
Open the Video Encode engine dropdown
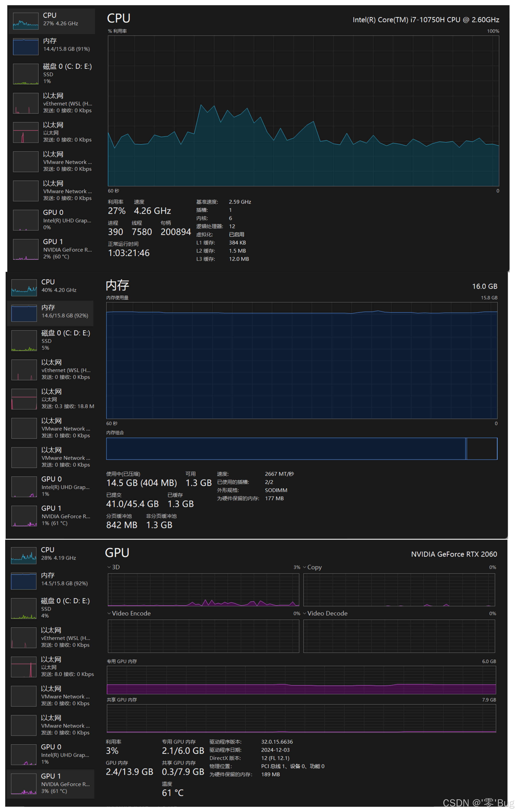tap(109, 613)
